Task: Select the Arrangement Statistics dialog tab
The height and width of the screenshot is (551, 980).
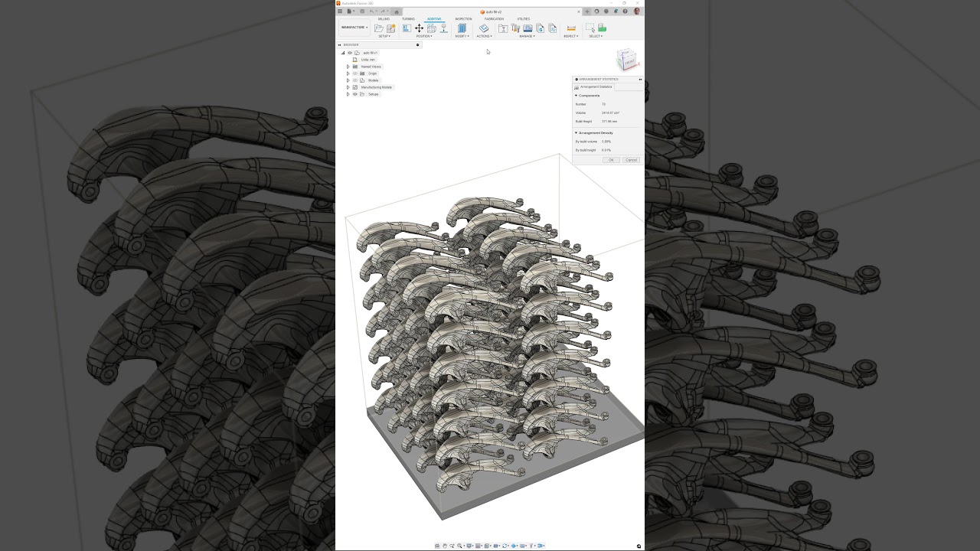Action: tap(593, 87)
